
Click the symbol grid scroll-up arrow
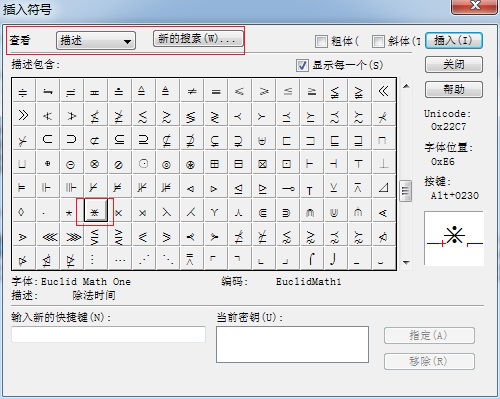[x=406, y=86]
